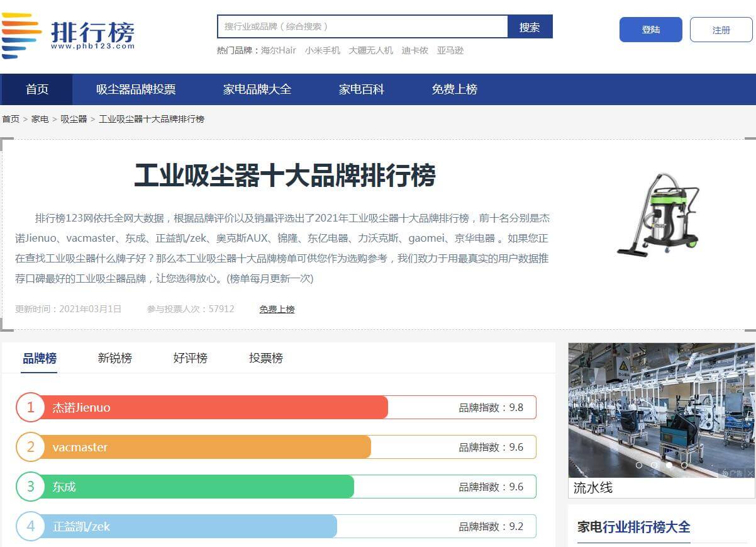Viewport: 756px width, 547px height.
Task: Click the 小米手机 hot brand link
Action: point(323,50)
